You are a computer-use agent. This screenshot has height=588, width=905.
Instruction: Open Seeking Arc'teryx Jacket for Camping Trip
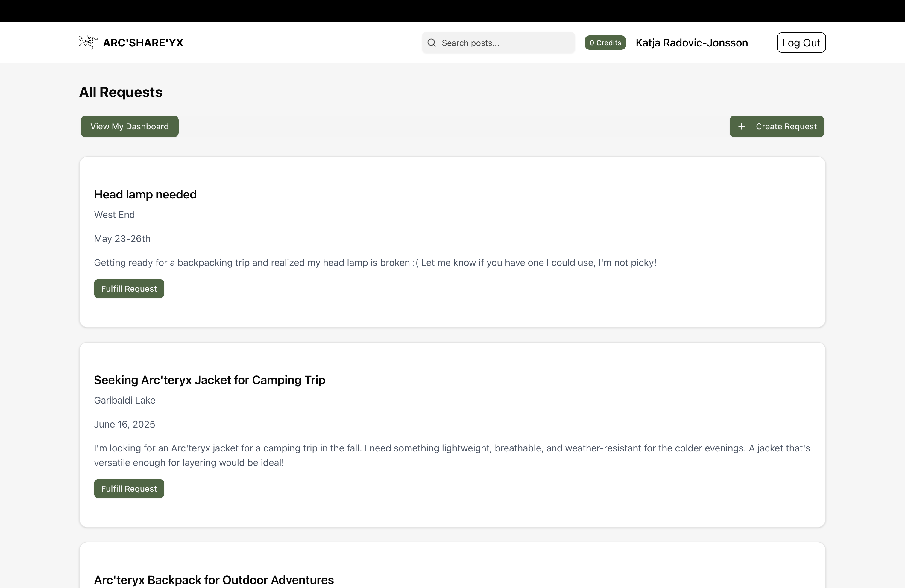pos(209,380)
